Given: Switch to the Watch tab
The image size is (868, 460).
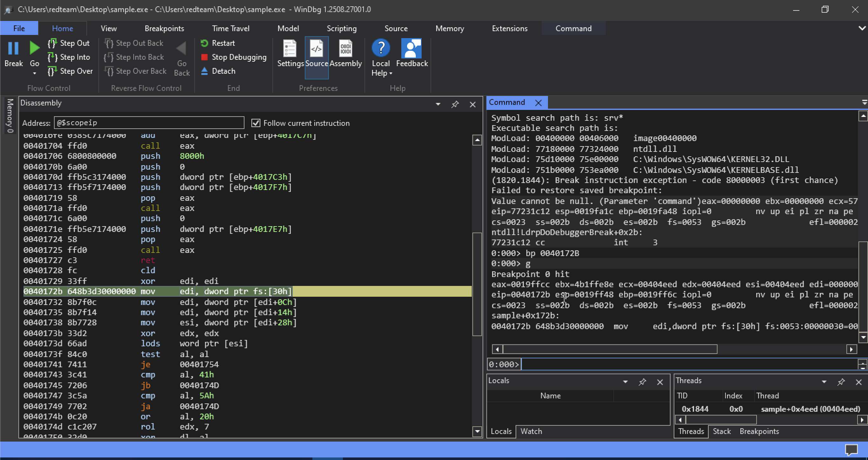Looking at the screenshot, I should (531, 431).
